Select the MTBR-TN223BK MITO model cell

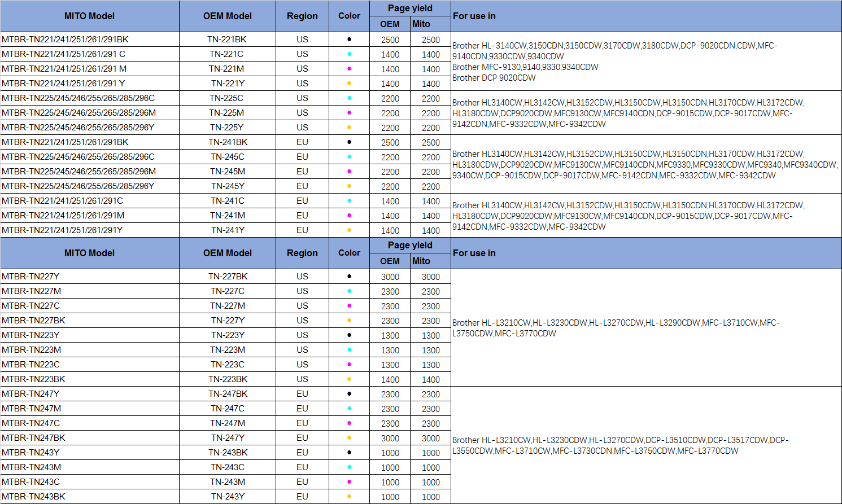pos(90,379)
